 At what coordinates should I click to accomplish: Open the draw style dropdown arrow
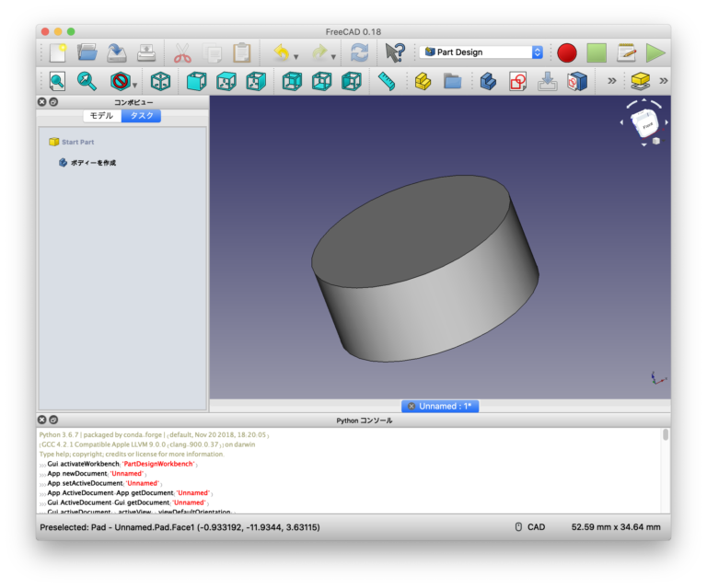[x=134, y=86]
